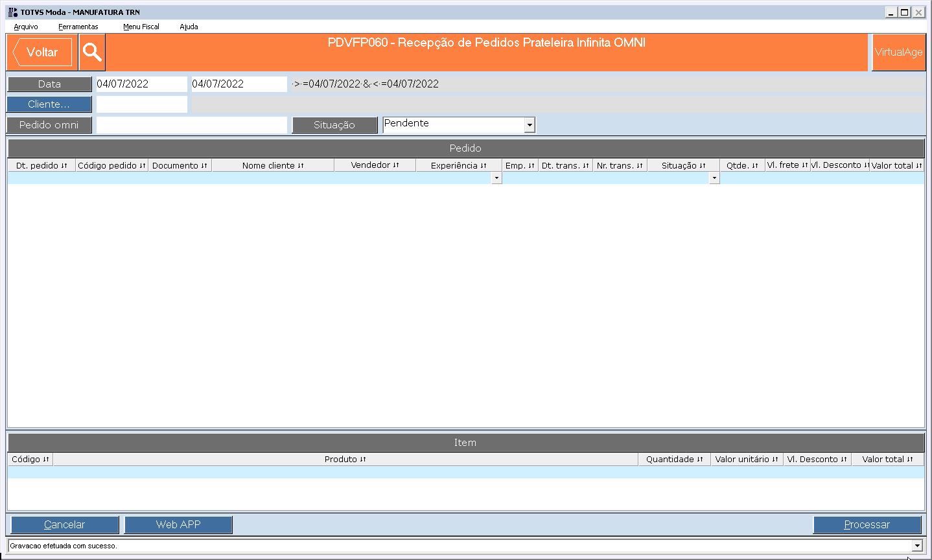Open the status message dropdown arrow
The image size is (932, 560).
916,546
